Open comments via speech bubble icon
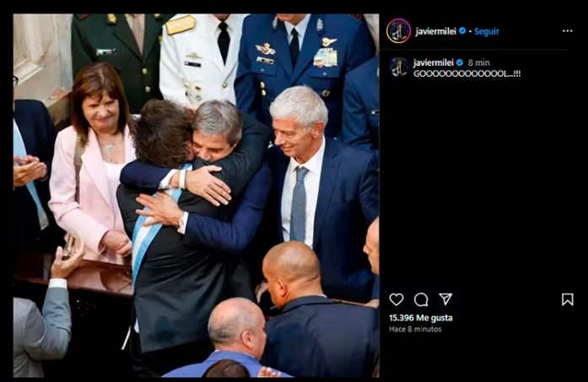 (x=421, y=299)
